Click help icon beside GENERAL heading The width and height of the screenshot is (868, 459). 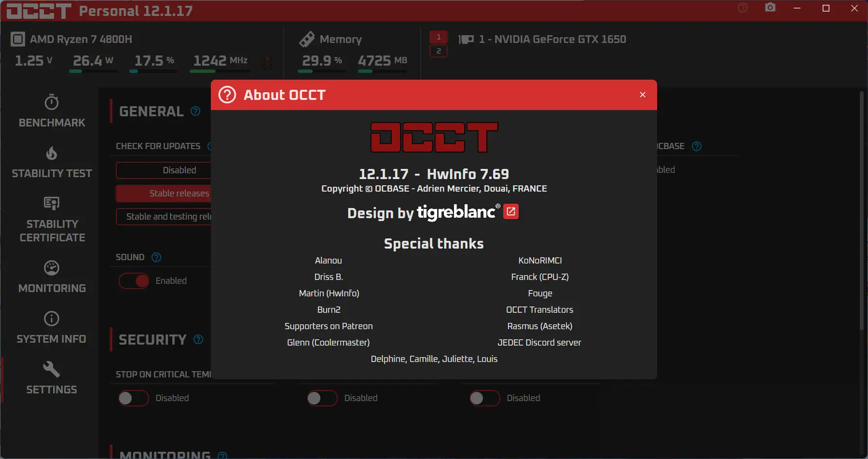(x=195, y=111)
